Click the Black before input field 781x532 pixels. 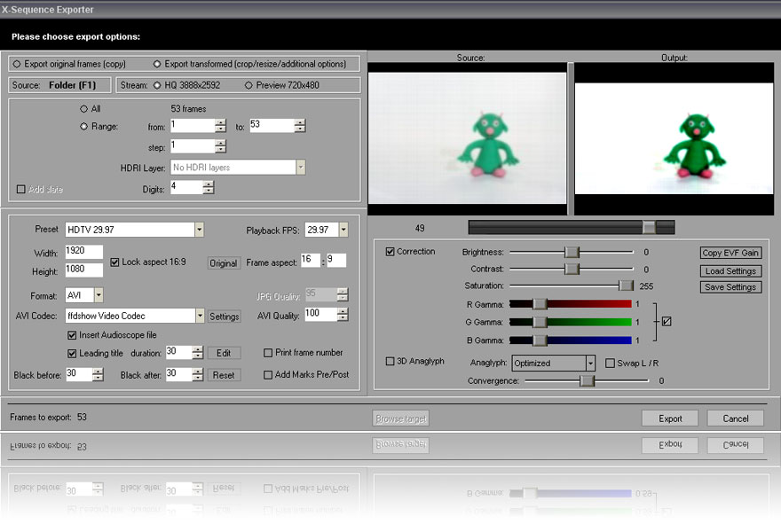(x=79, y=374)
